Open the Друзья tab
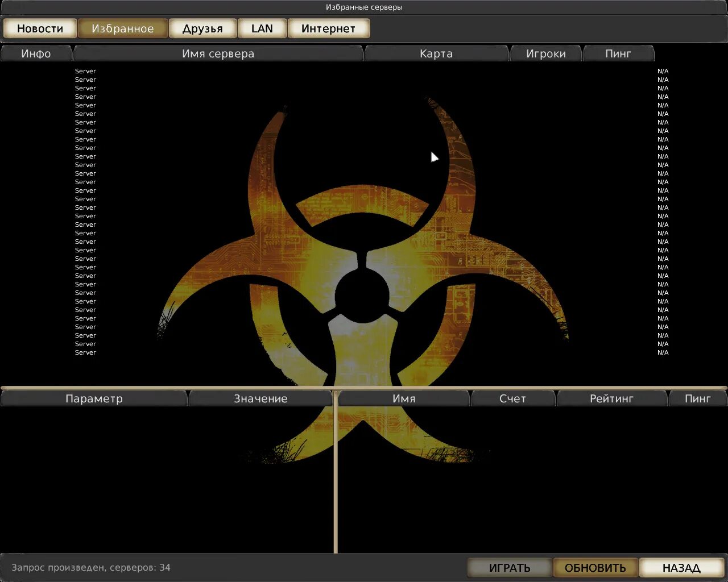728x582 pixels. 202,28
